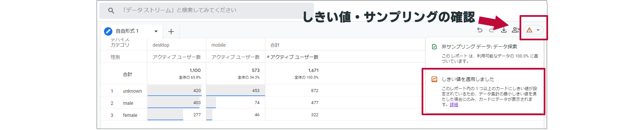The image size is (644, 130).
Task: Click the green unsampled data icon
Action: click(x=434, y=47)
